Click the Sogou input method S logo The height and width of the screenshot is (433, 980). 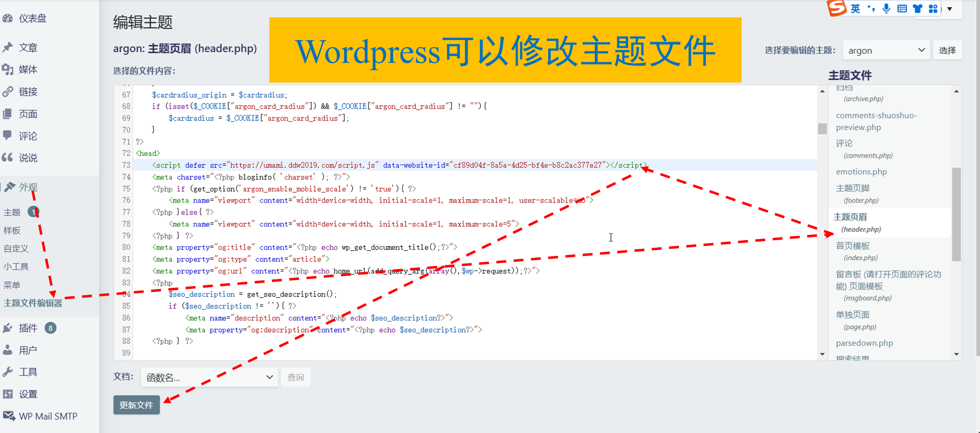(836, 8)
